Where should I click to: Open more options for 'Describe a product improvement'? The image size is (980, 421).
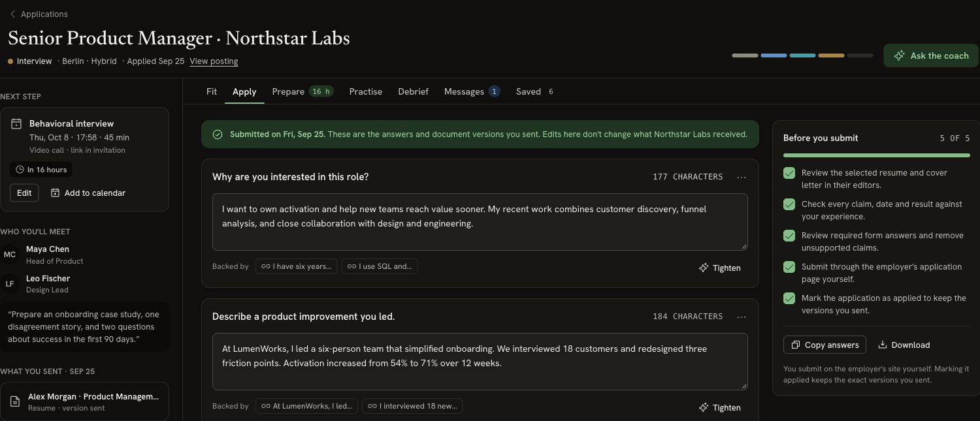(x=741, y=317)
